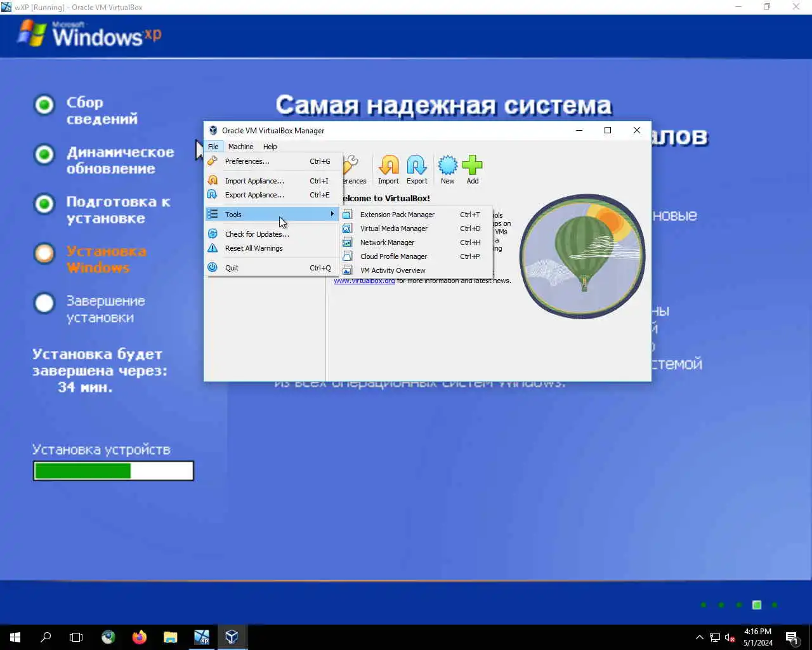Show hidden tray icons chevron
Viewport: 812px width, 650px height.
[x=699, y=637]
